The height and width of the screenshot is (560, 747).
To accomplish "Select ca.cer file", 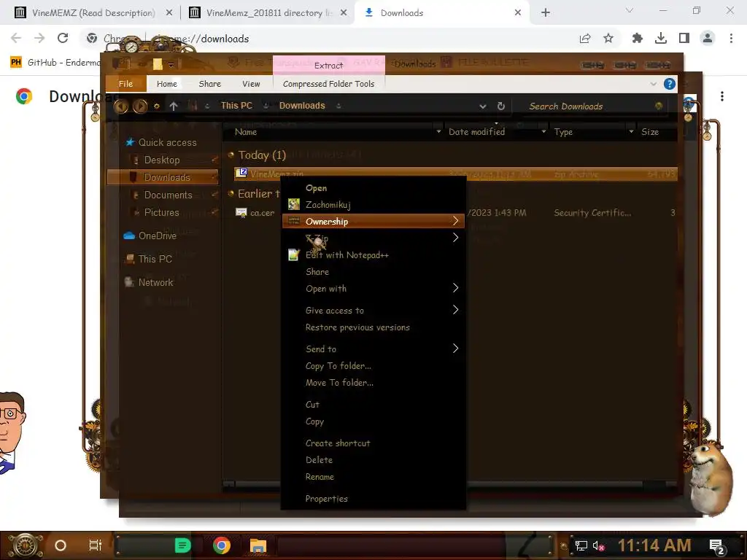I will click(x=262, y=213).
